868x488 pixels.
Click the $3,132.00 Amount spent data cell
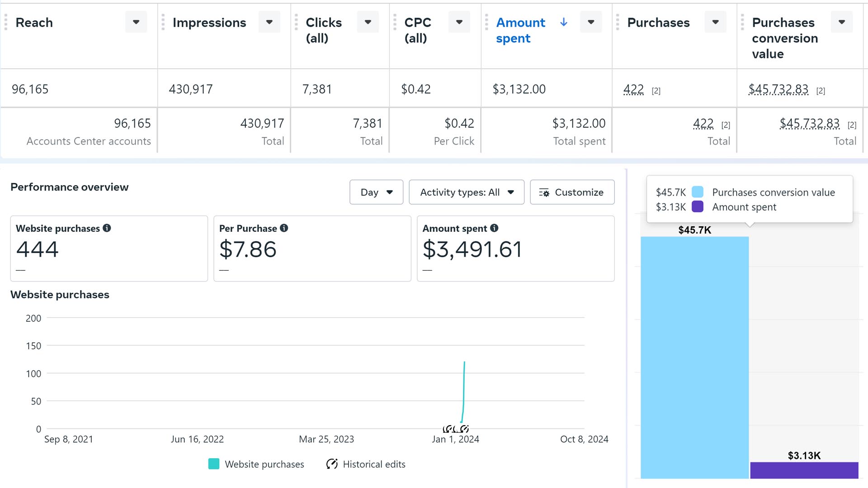519,89
